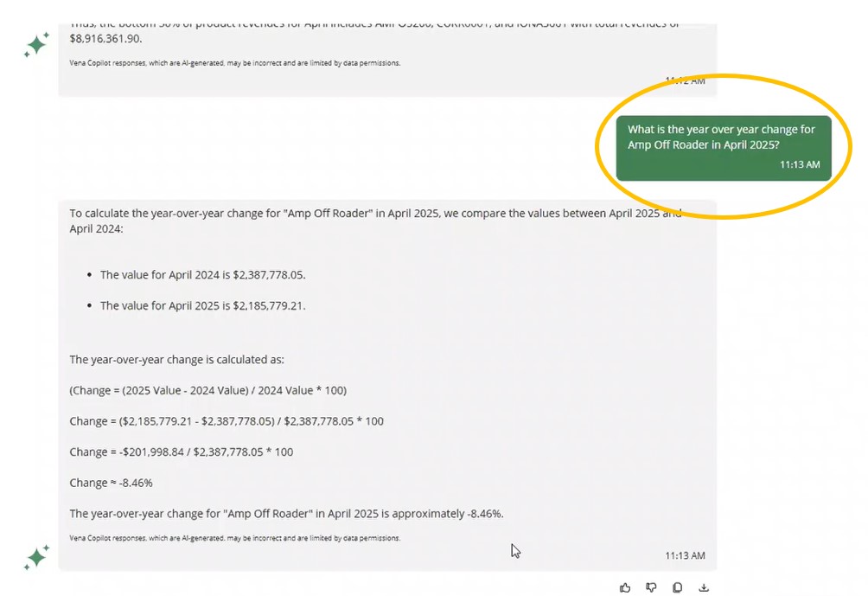Click the AI-generated disclaimer under the top response
Viewport: 868px width, 596px height.
tap(234, 63)
